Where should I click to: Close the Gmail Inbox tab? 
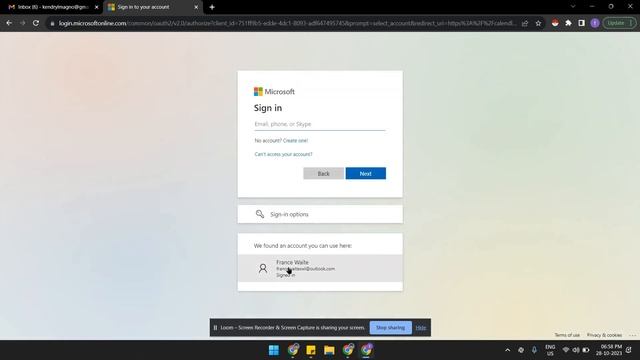[97, 7]
